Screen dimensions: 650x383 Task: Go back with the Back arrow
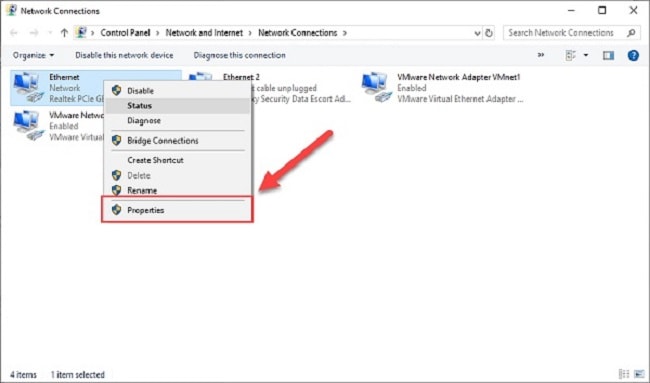[x=14, y=33]
